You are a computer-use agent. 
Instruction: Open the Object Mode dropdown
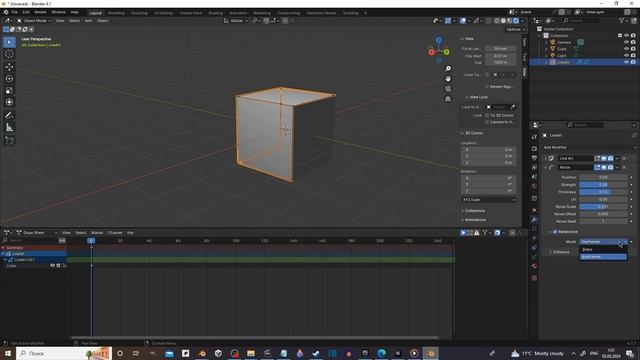click(34, 20)
